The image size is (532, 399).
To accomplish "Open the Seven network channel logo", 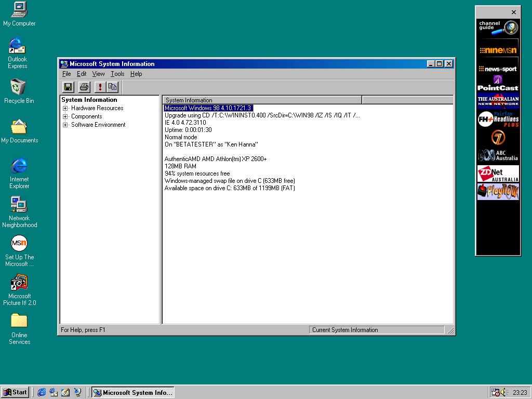I will [498, 137].
